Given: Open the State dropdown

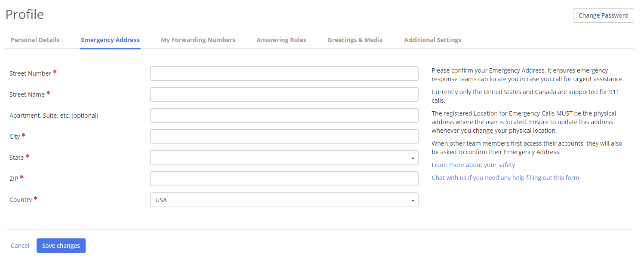Looking at the screenshot, I should point(284,158).
